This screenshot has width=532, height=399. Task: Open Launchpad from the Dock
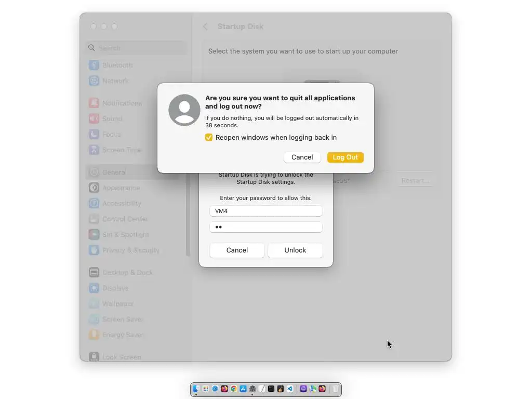206,389
